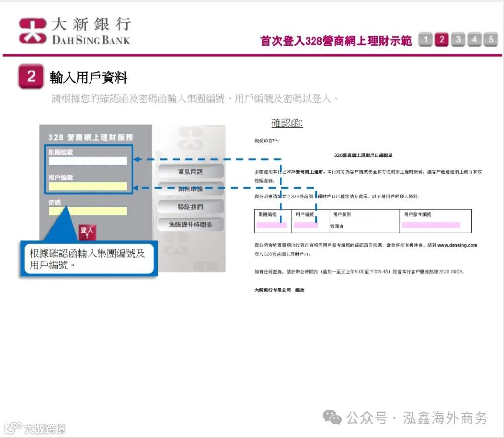Click the 如何申請 button

(x=190, y=189)
